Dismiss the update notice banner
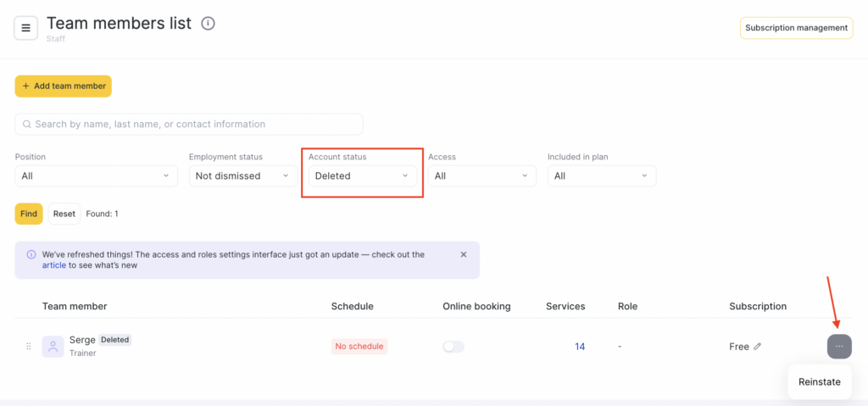This screenshot has width=868, height=406. pos(464,254)
